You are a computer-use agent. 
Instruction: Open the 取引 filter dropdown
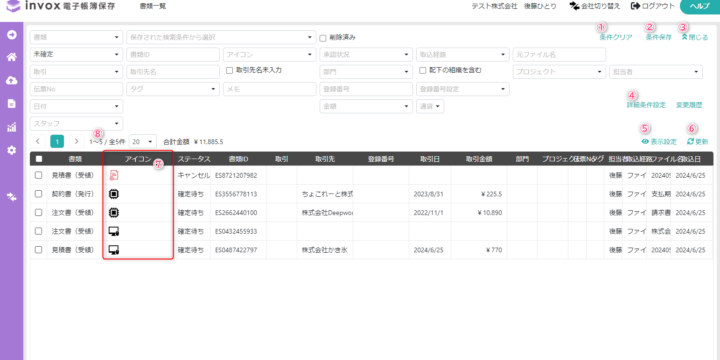coord(76,72)
